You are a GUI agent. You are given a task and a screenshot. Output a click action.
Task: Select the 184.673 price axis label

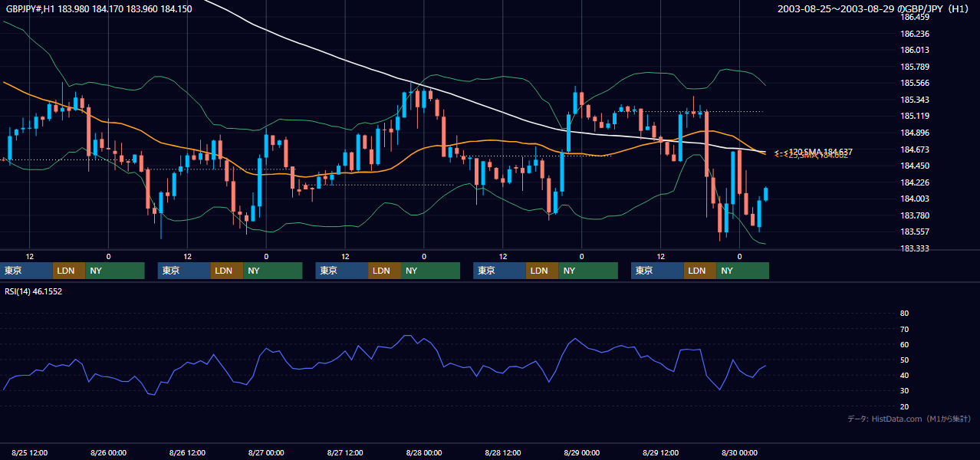pyautogui.click(x=915, y=149)
